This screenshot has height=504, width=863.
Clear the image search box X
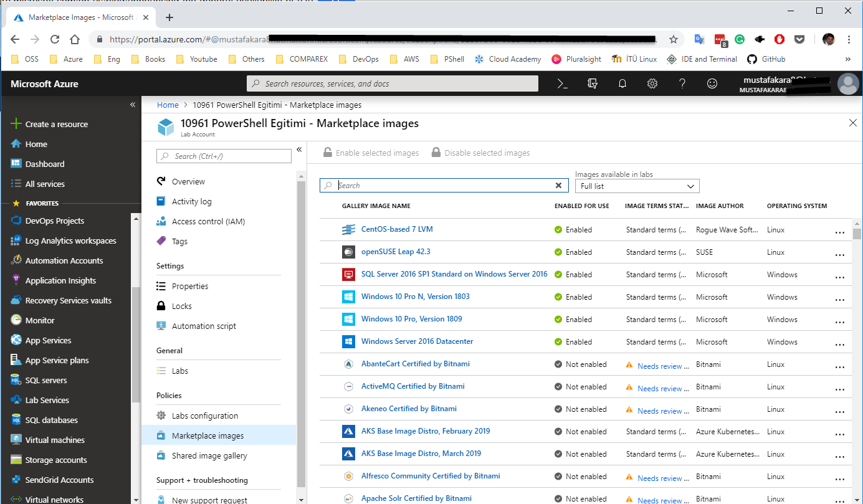(x=558, y=186)
